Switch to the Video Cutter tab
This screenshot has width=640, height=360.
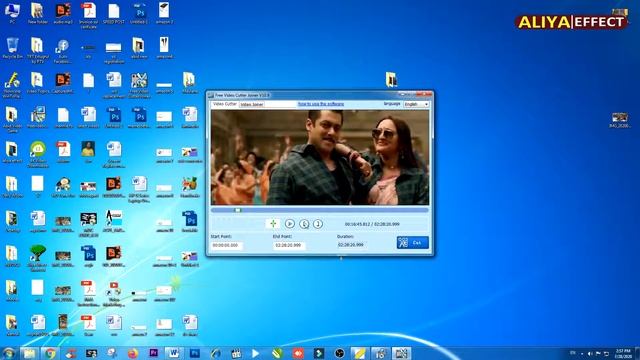click(x=224, y=104)
